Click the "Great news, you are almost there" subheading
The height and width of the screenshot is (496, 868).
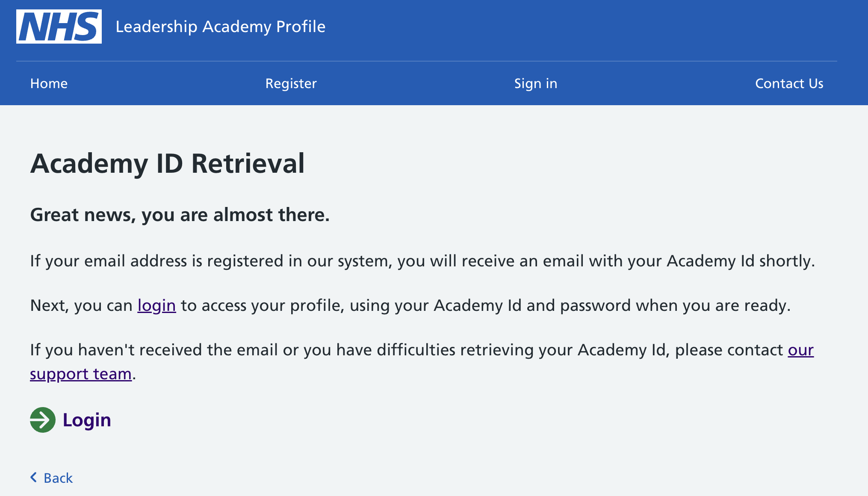[180, 215]
